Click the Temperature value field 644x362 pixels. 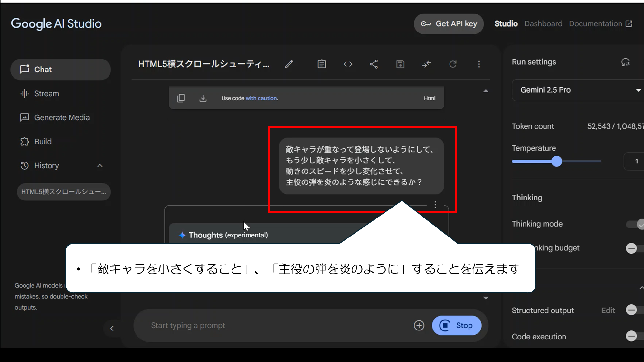click(634, 161)
